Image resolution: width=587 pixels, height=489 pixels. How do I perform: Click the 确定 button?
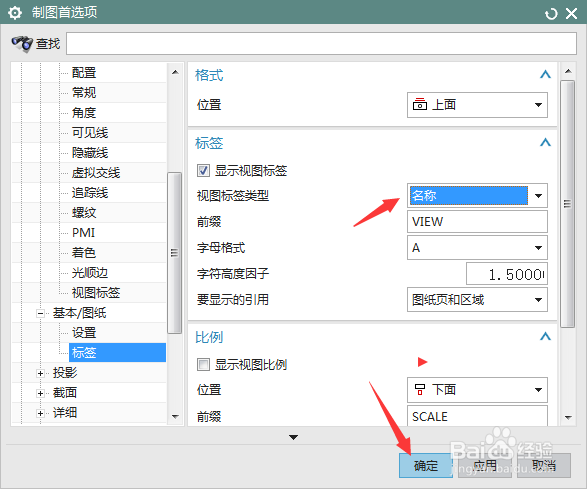426,465
